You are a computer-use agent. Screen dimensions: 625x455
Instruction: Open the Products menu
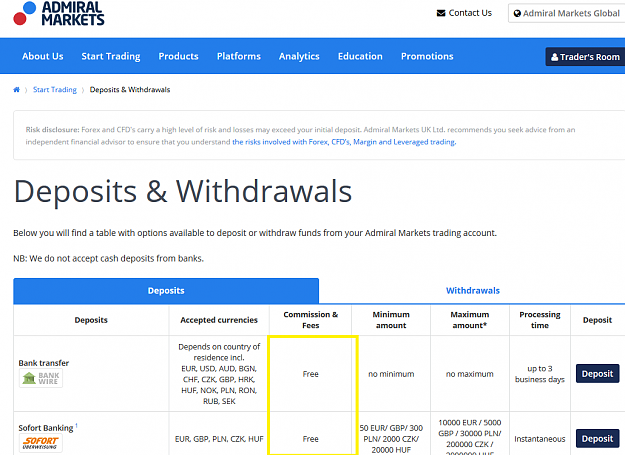click(x=179, y=57)
